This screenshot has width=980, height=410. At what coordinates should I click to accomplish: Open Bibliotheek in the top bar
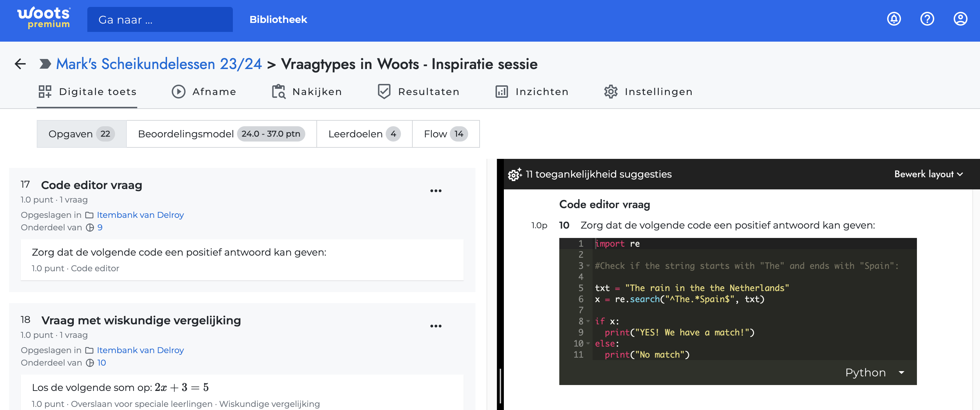(278, 19)
